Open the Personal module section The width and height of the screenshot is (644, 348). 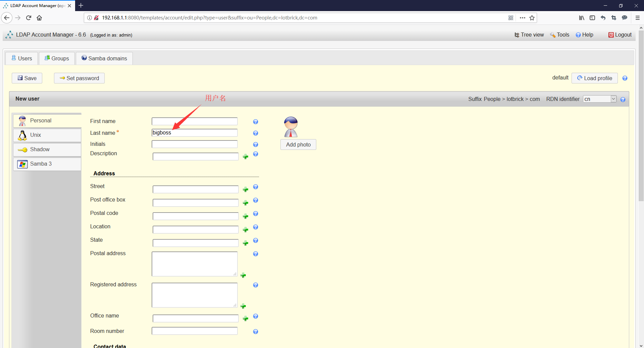pos(47,121)
